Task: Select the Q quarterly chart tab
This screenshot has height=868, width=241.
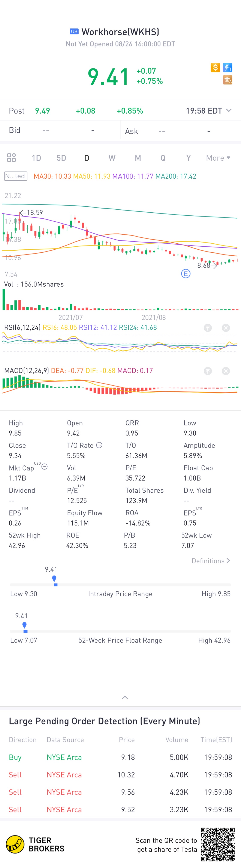Action: (163, 158)
